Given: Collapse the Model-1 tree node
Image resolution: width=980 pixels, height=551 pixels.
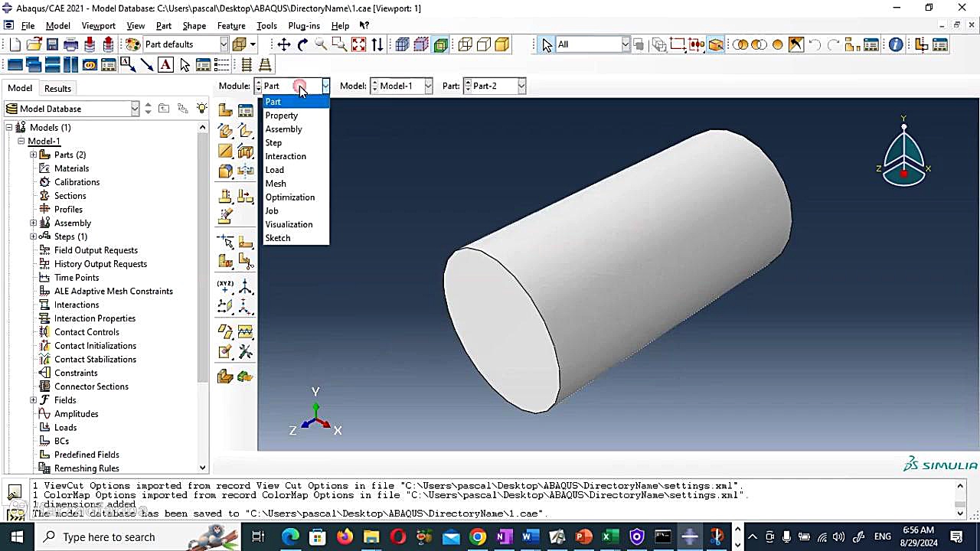Looking at the screenshot, I should (x=21, y=142).
